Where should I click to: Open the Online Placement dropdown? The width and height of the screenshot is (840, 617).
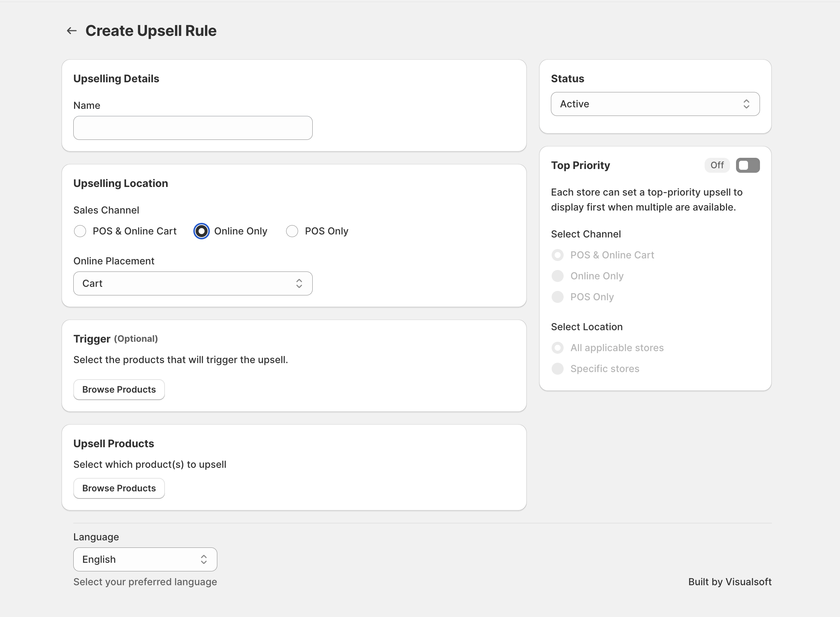(193, 283)
